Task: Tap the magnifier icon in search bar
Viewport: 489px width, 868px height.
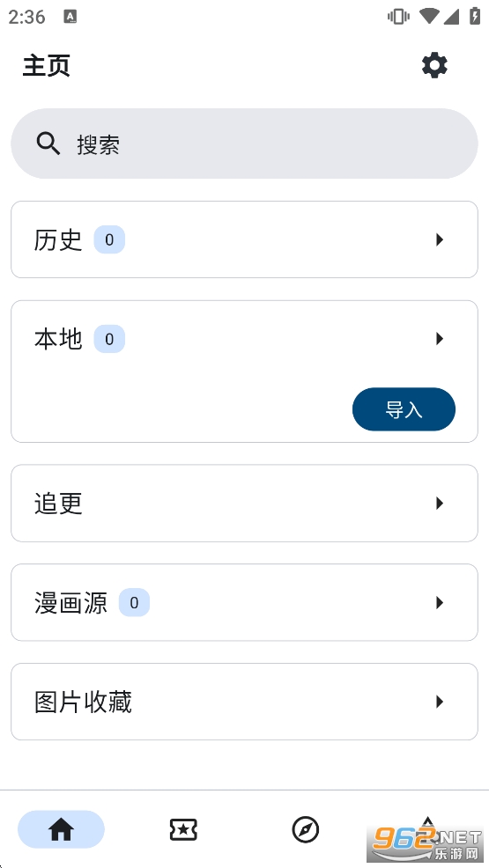Action: pos(48,143)
